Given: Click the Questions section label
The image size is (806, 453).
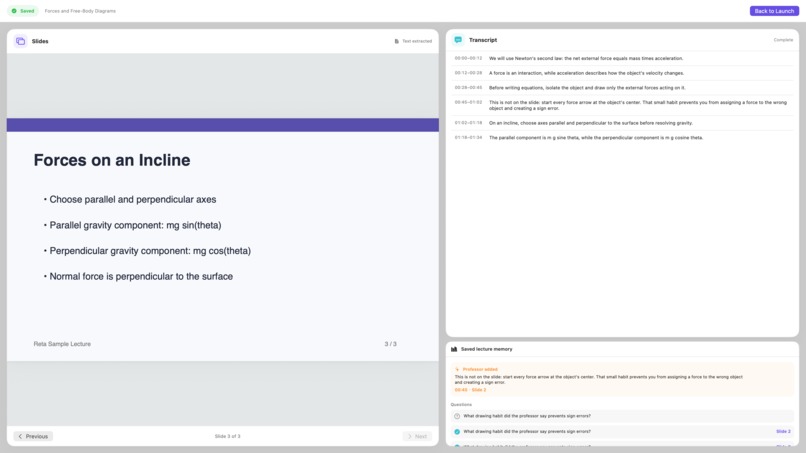Looking at the screenshot, I should [461, 405].
